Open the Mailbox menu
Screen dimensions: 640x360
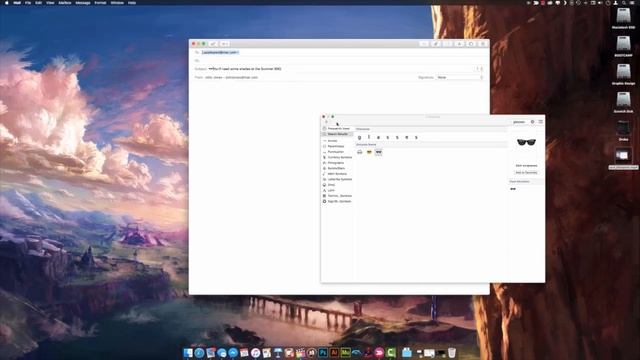tap(65, 2)
